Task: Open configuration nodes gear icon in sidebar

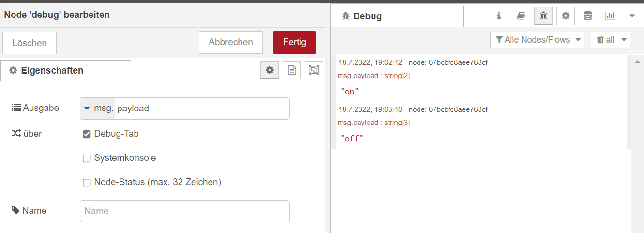Action: click(566, 16)
